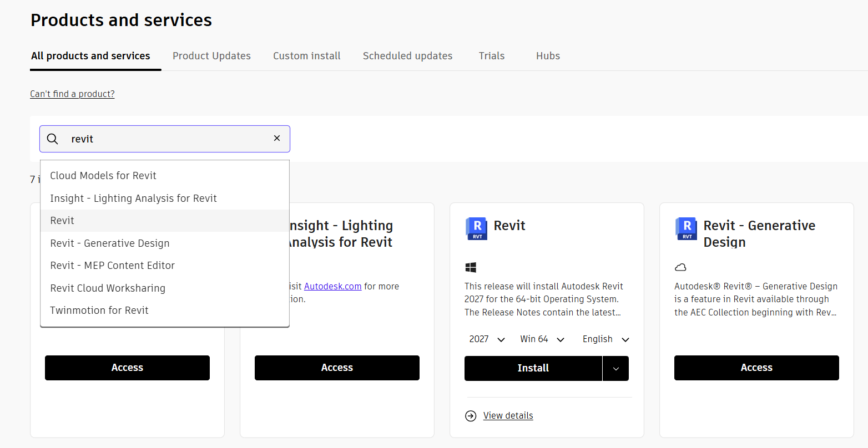The height and width of the screenshot is (448, 868).
Task: Switch to the Hubs tab
Action: coord(548,56)
